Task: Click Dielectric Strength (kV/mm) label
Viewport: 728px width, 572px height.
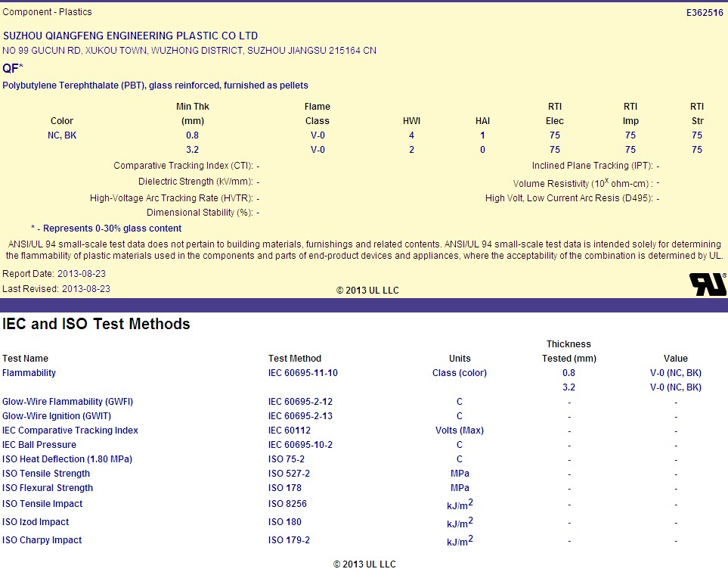Action: coord(196,182)
